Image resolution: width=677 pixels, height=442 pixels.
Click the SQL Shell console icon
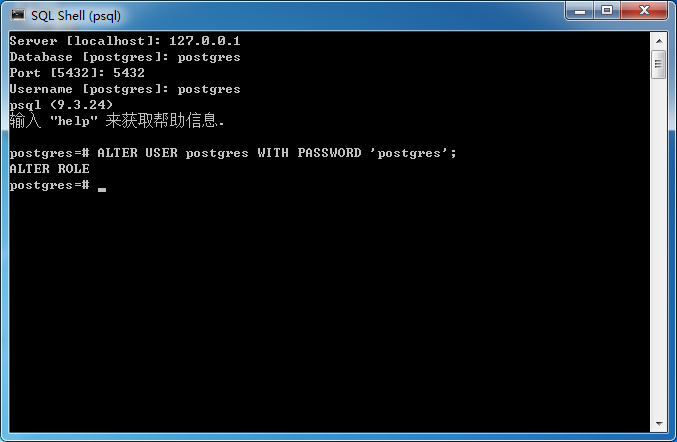18,15
